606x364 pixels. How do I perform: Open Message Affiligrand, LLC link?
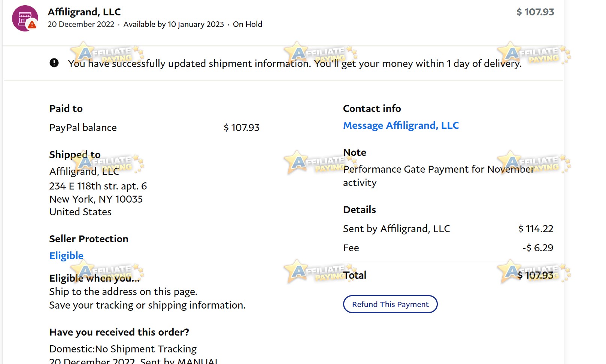(401, 125)
